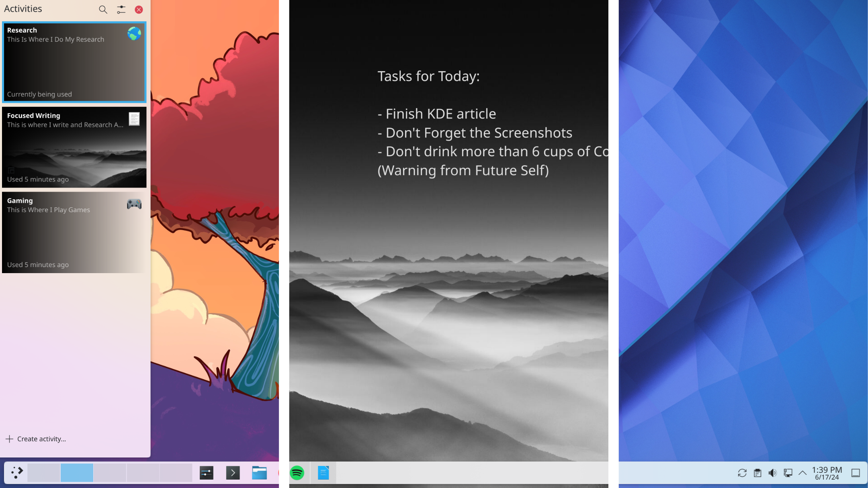The height and width of the screenshot is (488, 868).
Task: Click Create activity button
Action: pos(36,438)
